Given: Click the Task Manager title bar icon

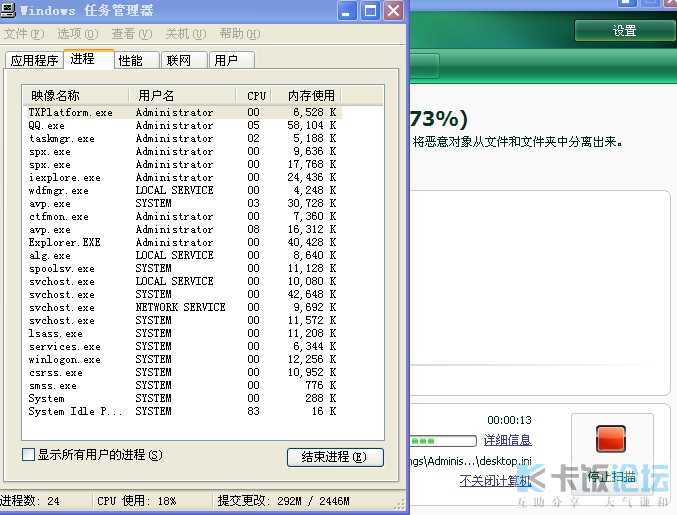Looking at the screenshot, I should pos(8,9).
